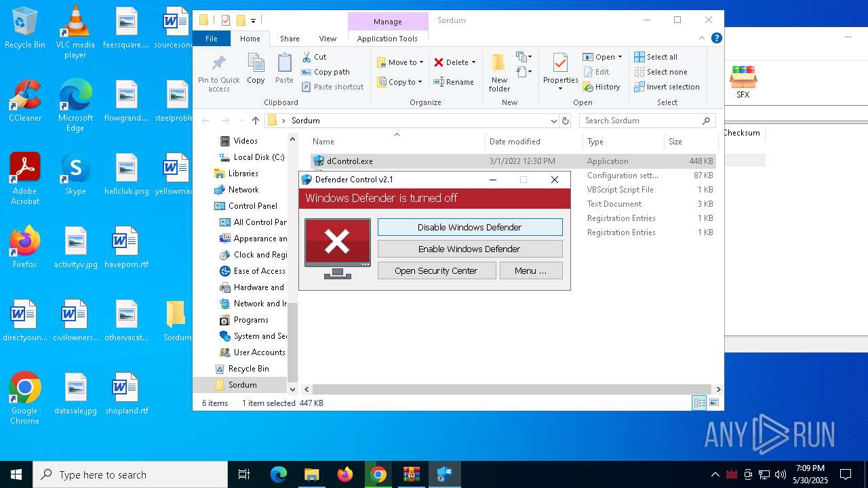Click Select none in ribbon
The height and width of the screenshot is (488, 868).
point(660,72)
